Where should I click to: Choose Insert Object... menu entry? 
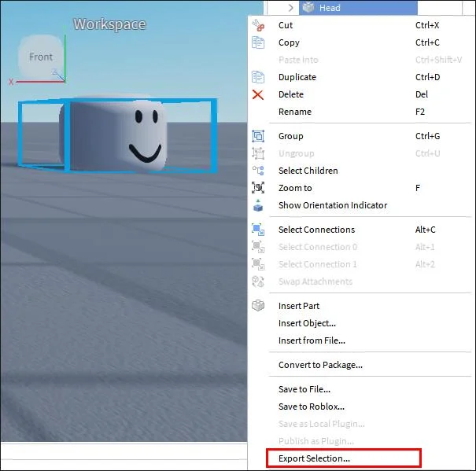pos(360,323)
